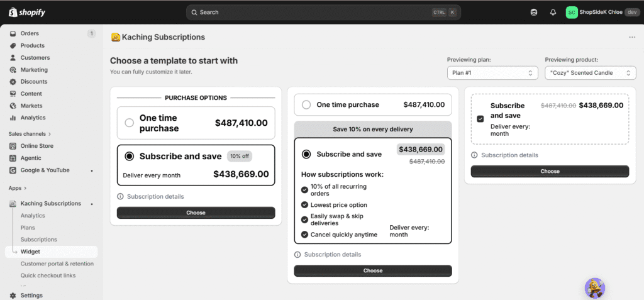Viewport: 644px width, 300px height.
Task: Select Subscribe and save radio in first template
Action: (130, 156)
